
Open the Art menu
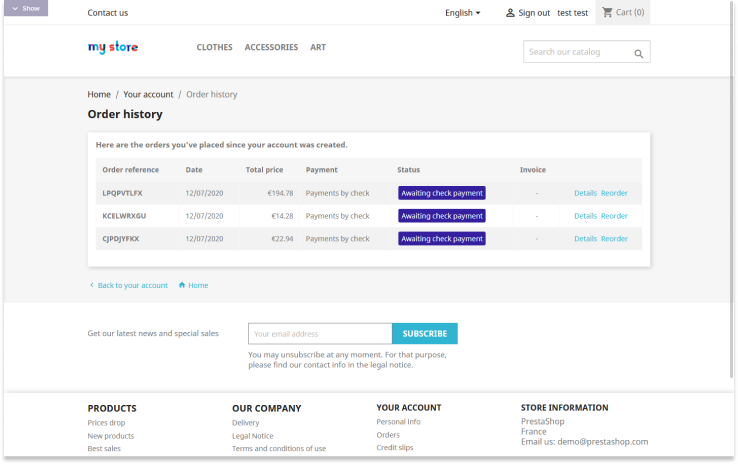[x=318, y=47]
